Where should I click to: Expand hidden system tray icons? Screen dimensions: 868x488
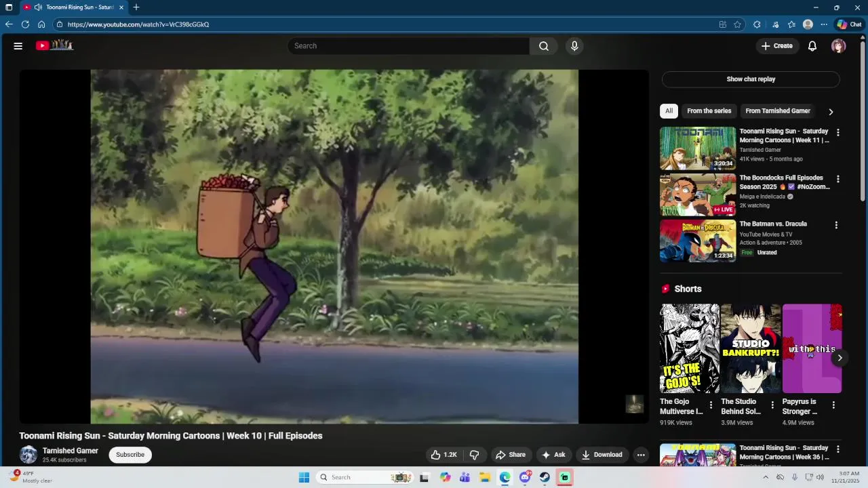(x=766, y=477)
